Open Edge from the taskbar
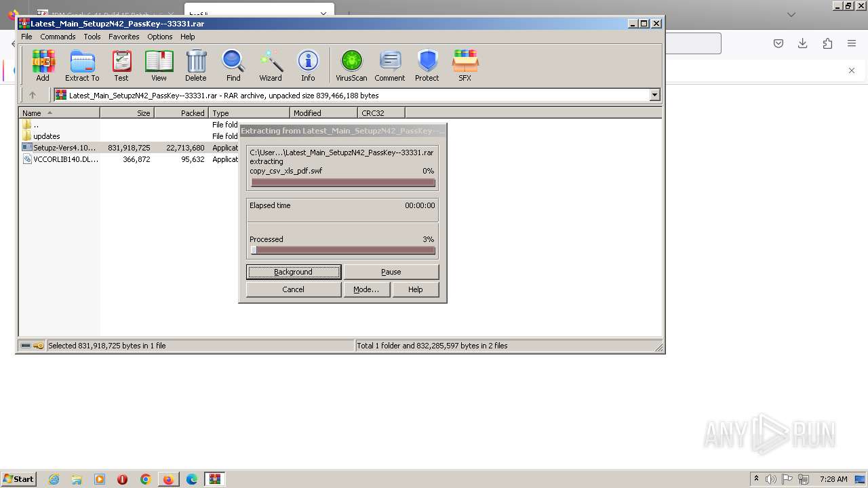 pos(192,479)
